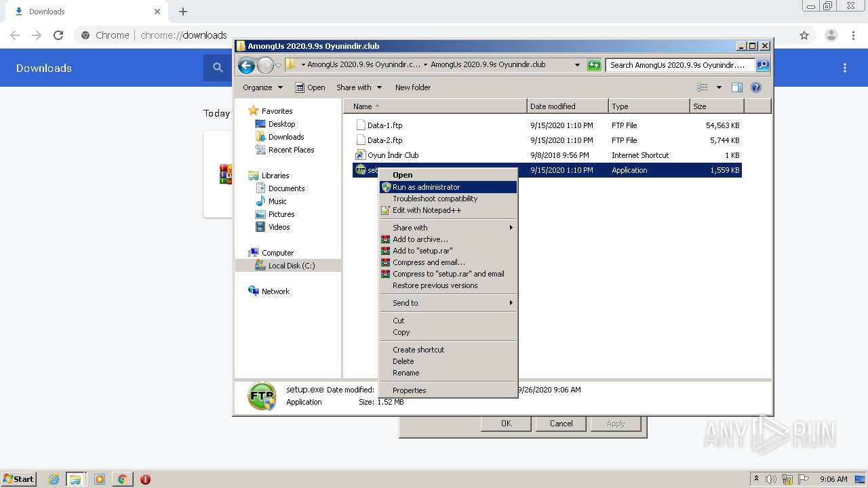Screen dimensions: 868x488
Task: Open a new Chrome tab
Action: pos(183,12)
